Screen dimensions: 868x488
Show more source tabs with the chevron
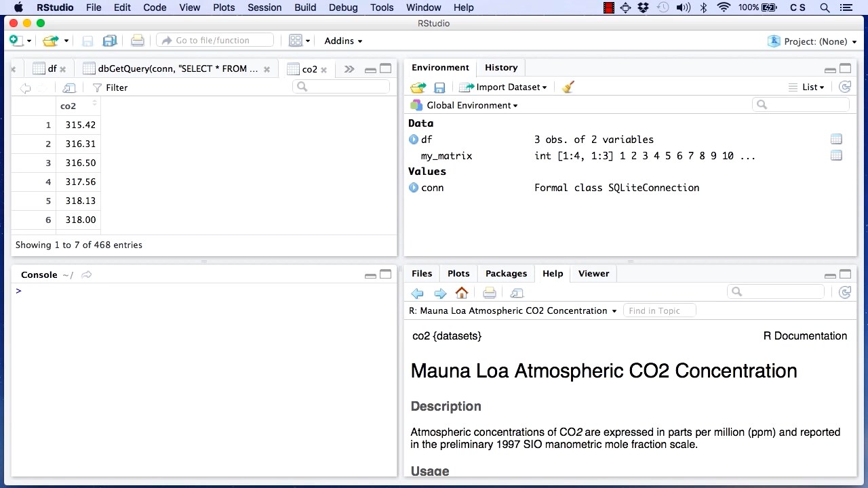[349, 69]
